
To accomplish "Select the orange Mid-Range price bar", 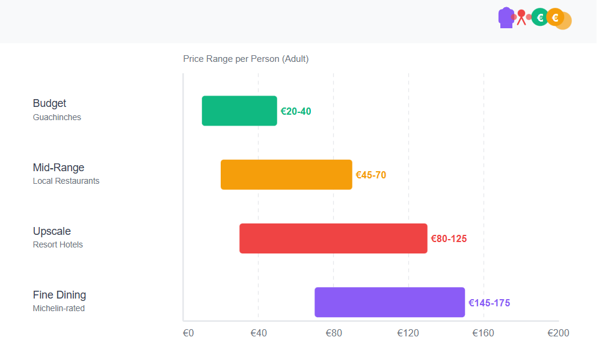I will [x=286, y=175].
